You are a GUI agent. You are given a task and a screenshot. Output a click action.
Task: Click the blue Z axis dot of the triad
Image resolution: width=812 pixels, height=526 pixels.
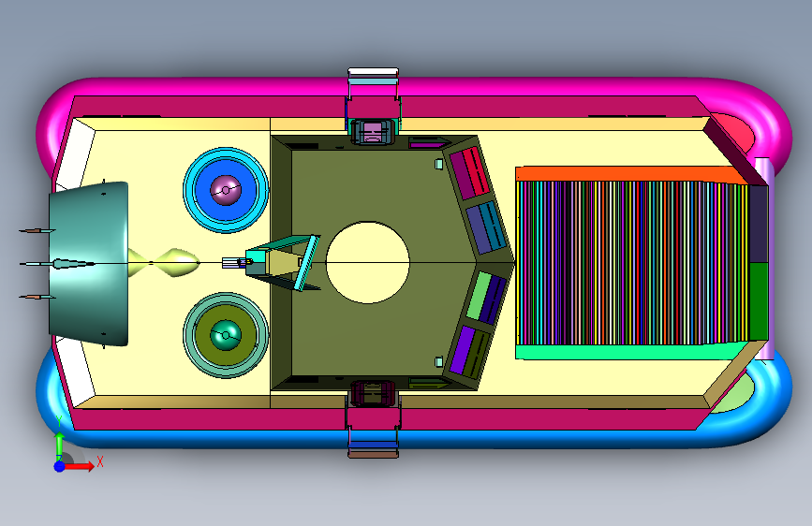click(x=60, y=466)
